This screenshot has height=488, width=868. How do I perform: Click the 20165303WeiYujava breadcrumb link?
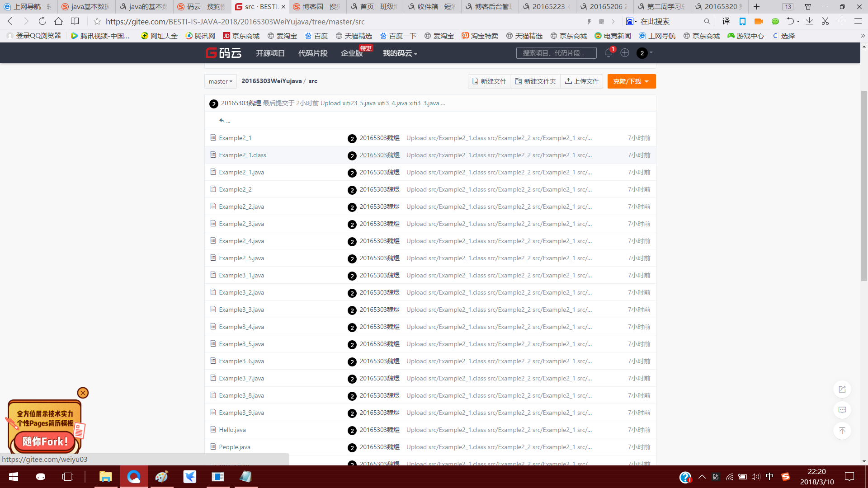(272, 81)
